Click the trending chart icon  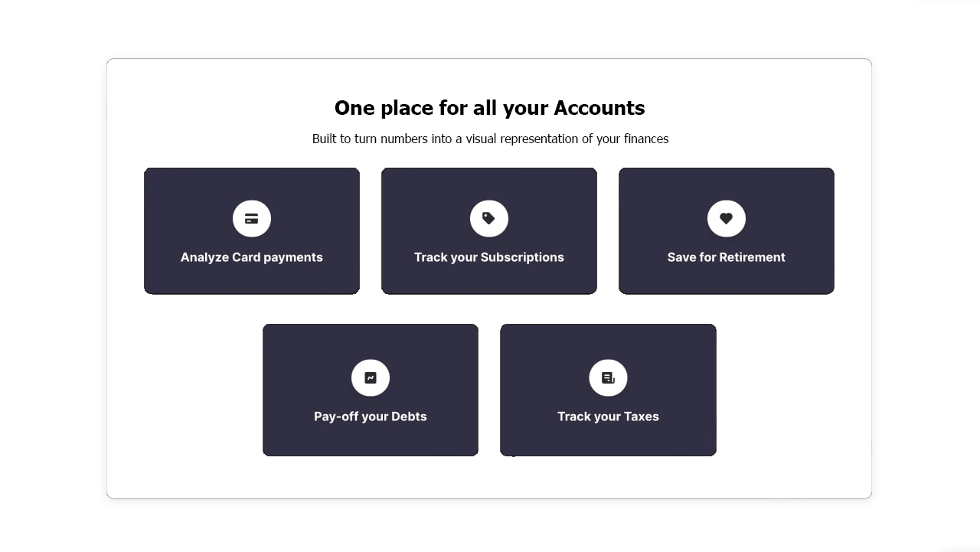[x=371, y=378]
